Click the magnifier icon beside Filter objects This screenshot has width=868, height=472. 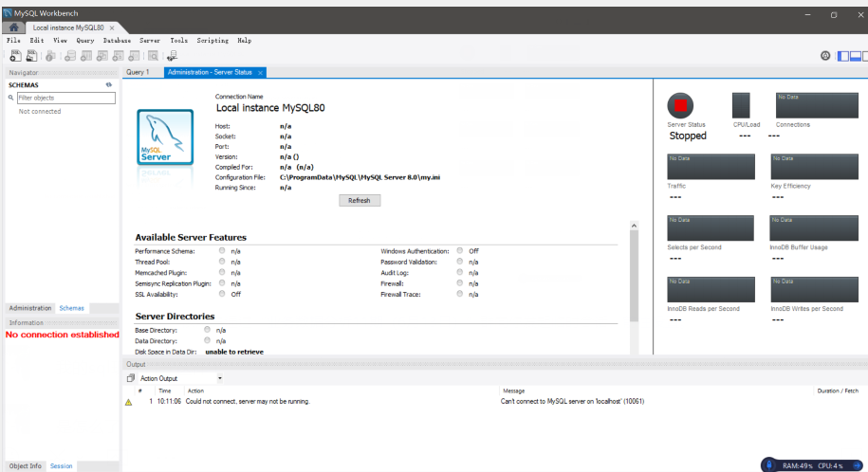tap(10, 98)
